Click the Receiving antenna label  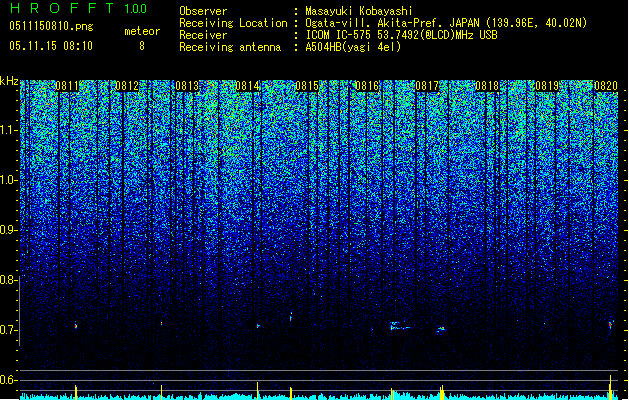point(230,47)
